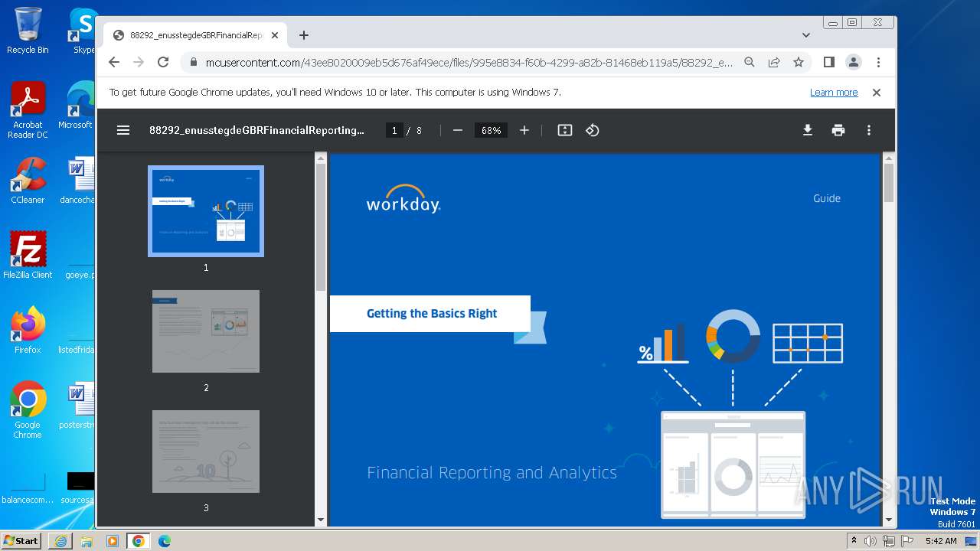Click the zoom out minus button

coord(458,130)
